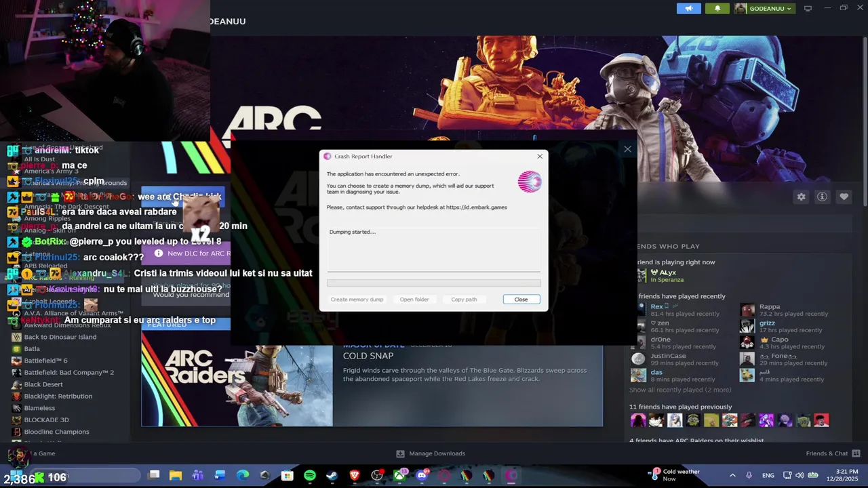Open COLD SNAP update news card
The height and width of the screenshot is (488, 868).
click(467, 385)
